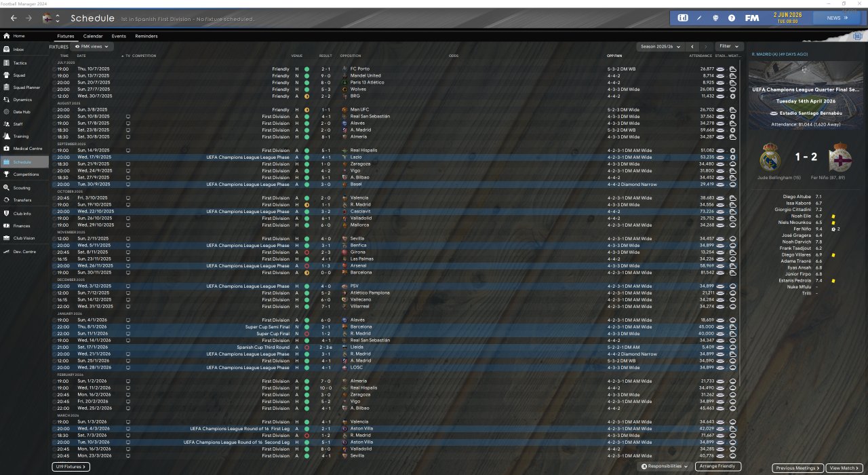
Task: Select Schedule in the sidebar
Action: (x=24, y=162)
